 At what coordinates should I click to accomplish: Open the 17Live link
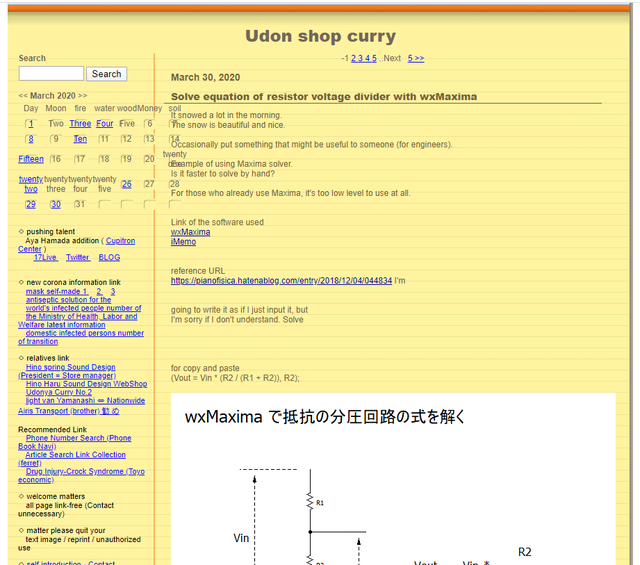[45, 257]
